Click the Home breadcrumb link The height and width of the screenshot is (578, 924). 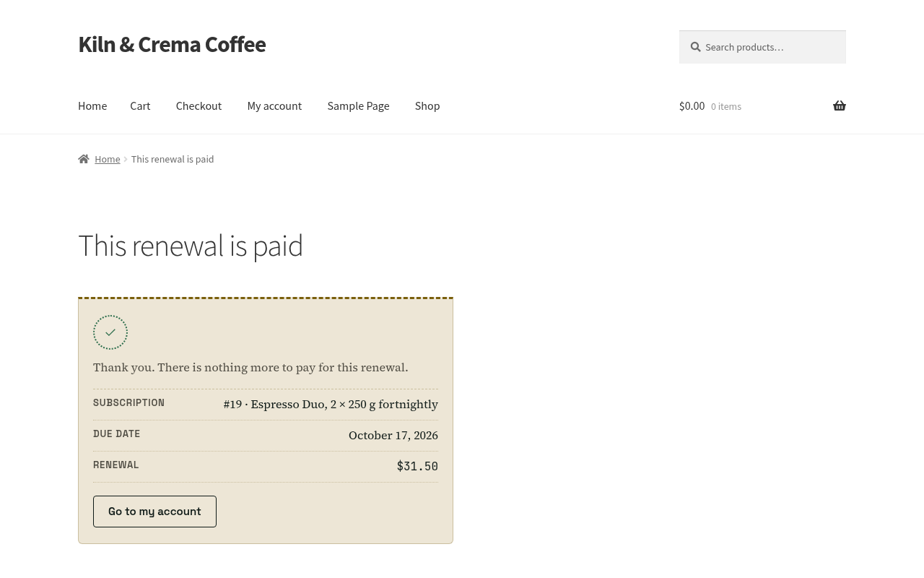point(107,159)
